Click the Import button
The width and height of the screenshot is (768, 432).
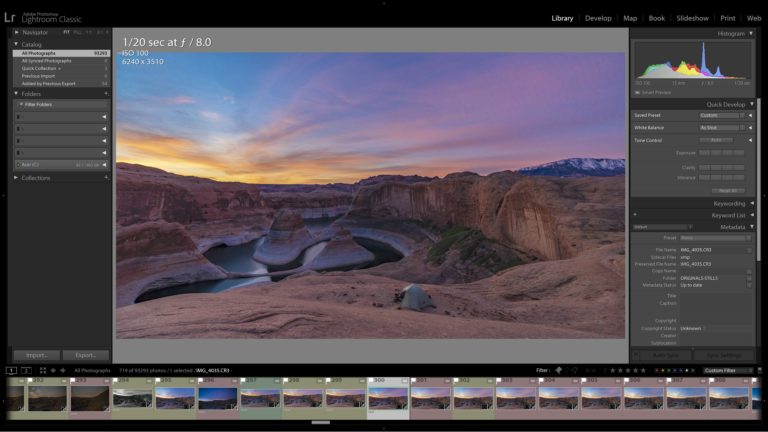[37, 355]
